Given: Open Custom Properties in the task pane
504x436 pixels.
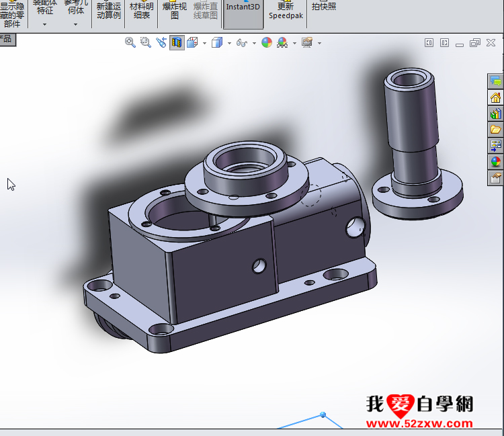Looking at the screenshot, I should tap(495, 178).
